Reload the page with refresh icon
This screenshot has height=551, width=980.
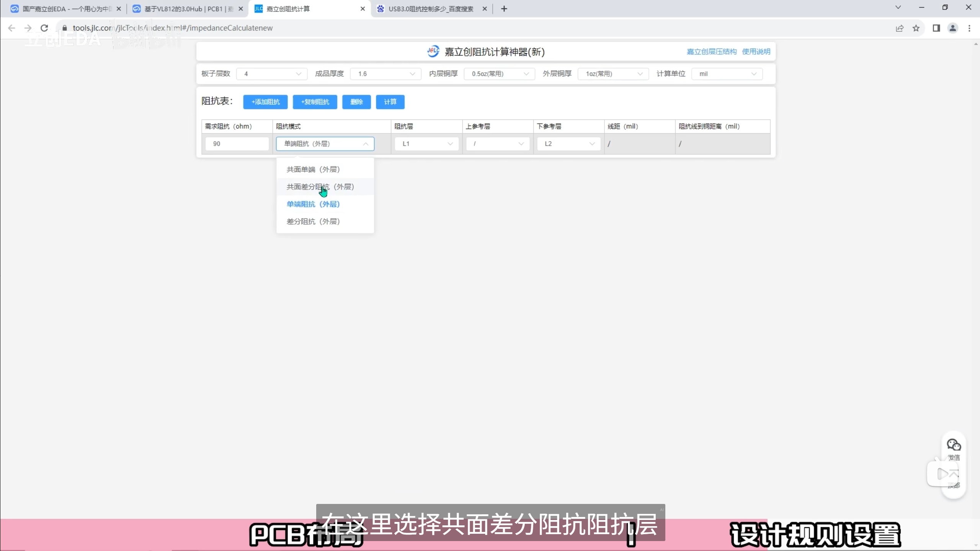(44, 28)
